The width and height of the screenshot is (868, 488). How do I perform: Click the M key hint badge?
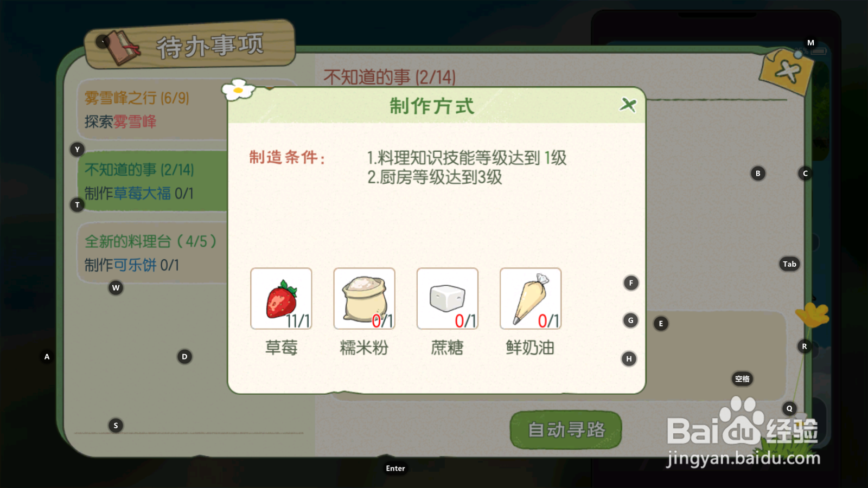tap(810, 43)
